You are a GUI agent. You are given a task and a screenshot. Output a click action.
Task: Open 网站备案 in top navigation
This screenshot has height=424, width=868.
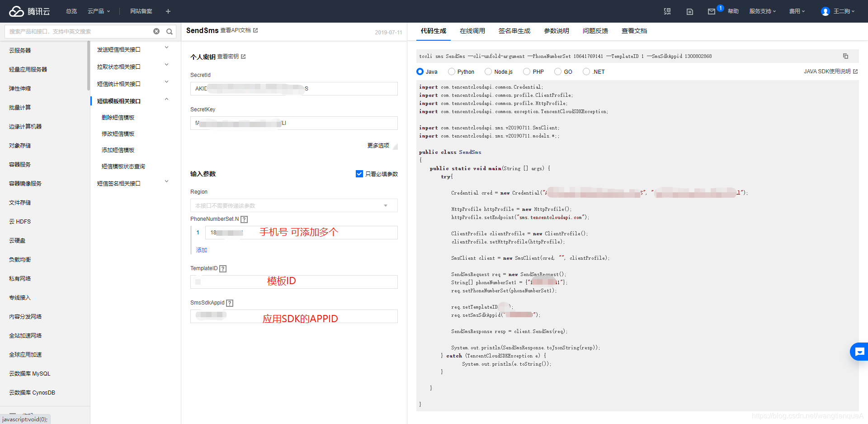coord(141,11)
